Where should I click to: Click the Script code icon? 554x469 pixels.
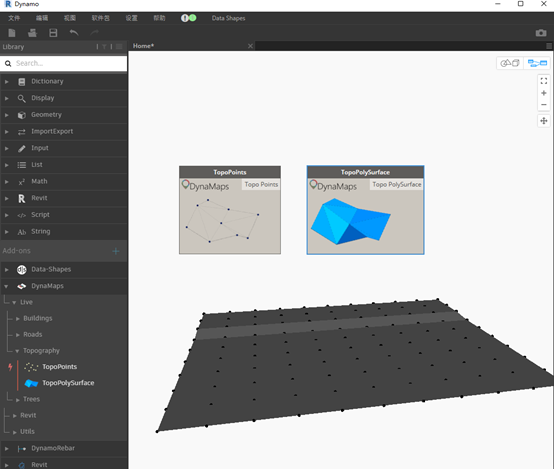pyautogui.click(x=22, y=215)
